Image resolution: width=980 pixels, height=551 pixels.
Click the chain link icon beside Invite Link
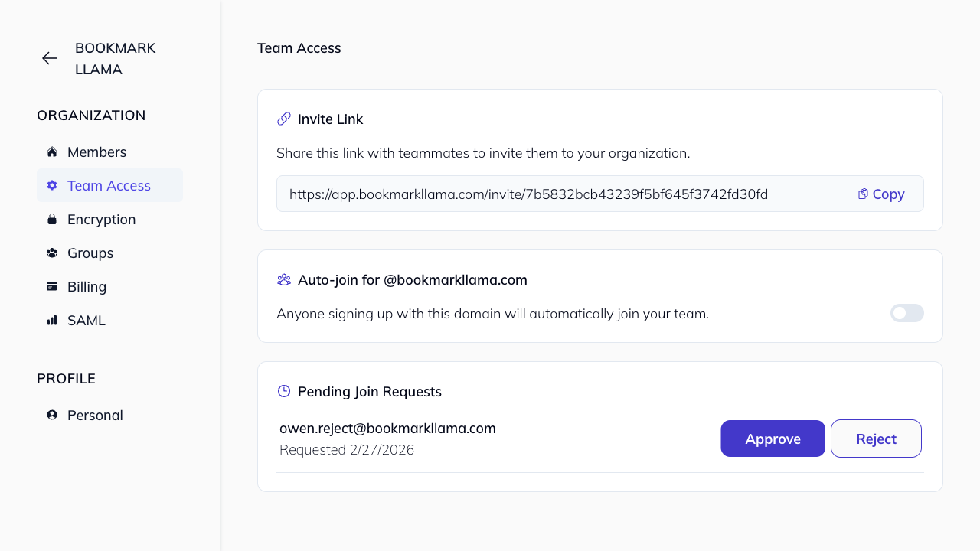284,119
